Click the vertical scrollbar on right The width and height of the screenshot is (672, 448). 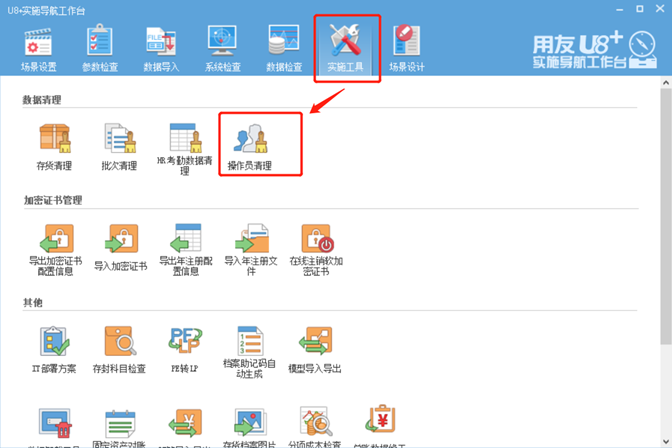(664, 200)
